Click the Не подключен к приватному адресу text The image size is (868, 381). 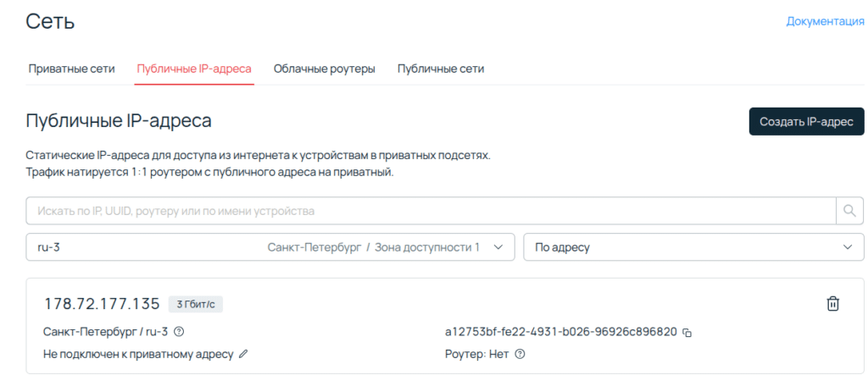pyautogui.click(x=138, y=354)
